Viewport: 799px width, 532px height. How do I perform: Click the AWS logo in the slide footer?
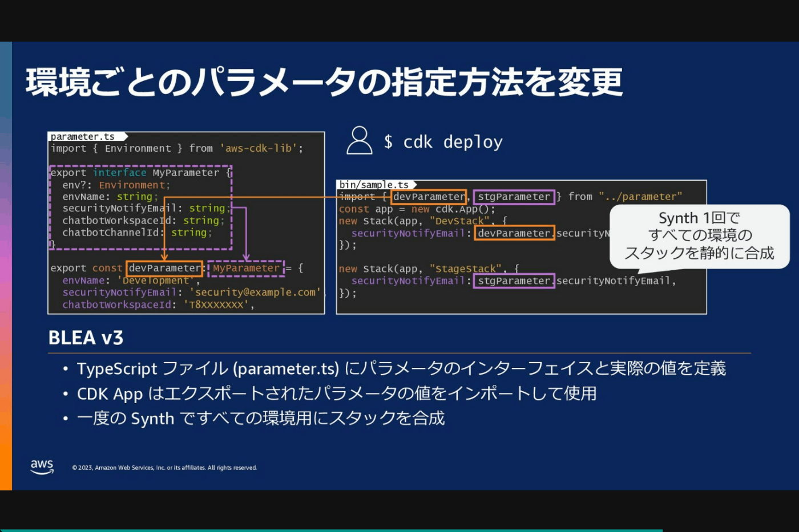[x=42, y=466]
